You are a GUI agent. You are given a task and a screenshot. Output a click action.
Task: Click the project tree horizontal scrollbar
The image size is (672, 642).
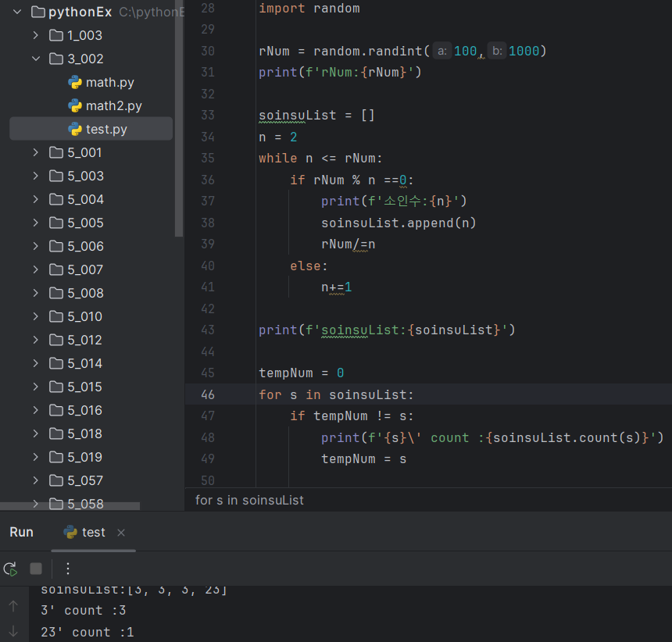[x=70, y=506]
